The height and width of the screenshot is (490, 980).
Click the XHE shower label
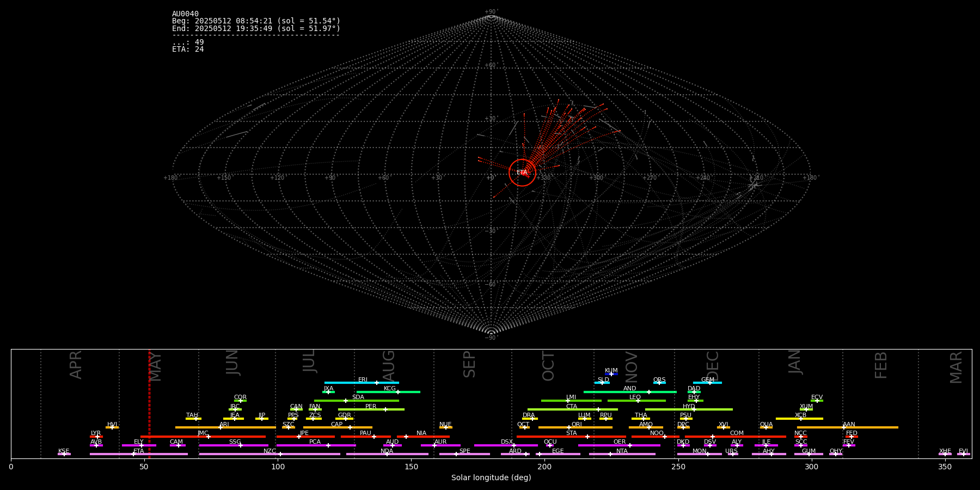point(945,451)
